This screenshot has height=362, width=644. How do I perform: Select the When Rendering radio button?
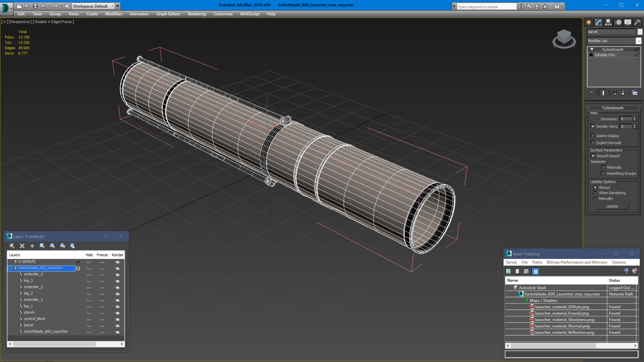[595, 193]
